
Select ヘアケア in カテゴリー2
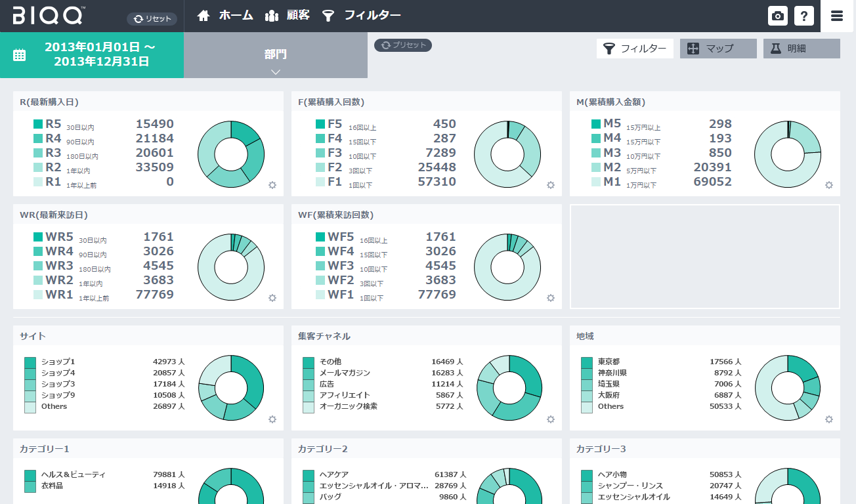click(x=334, y=474)
